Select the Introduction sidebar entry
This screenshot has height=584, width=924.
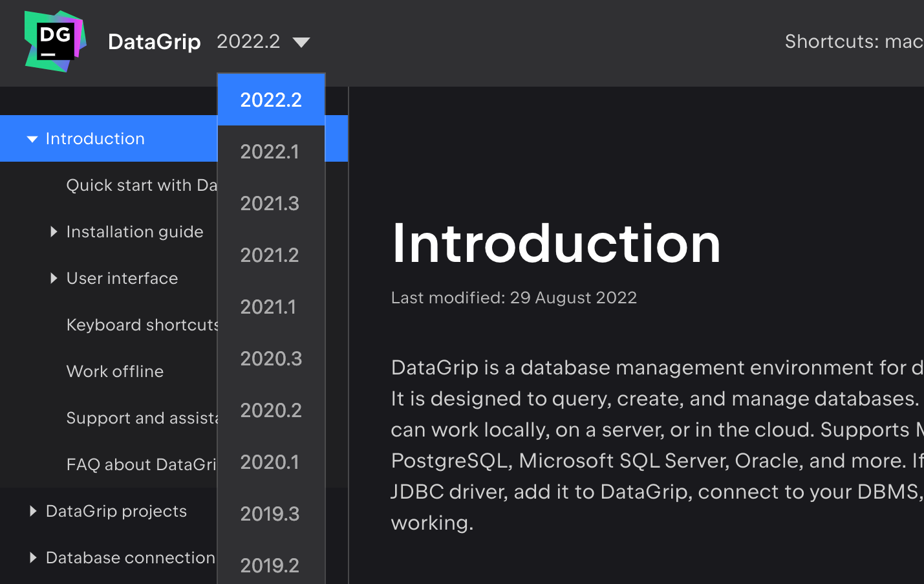click(95, 138)
